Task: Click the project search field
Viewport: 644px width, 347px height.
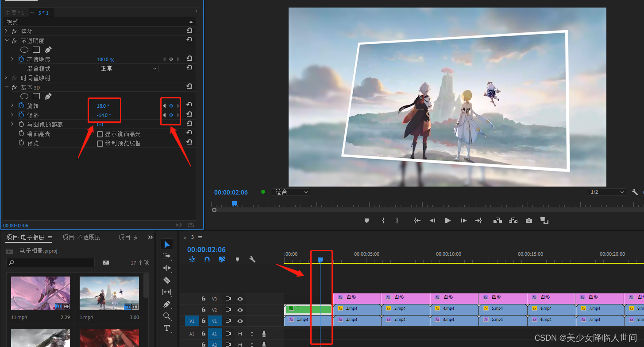Action: tap(50, 262)
